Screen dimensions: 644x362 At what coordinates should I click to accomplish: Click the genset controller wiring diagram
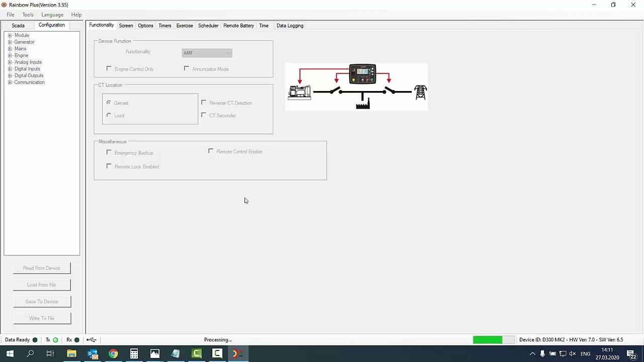pyautogui.click(x=356, y=86)
